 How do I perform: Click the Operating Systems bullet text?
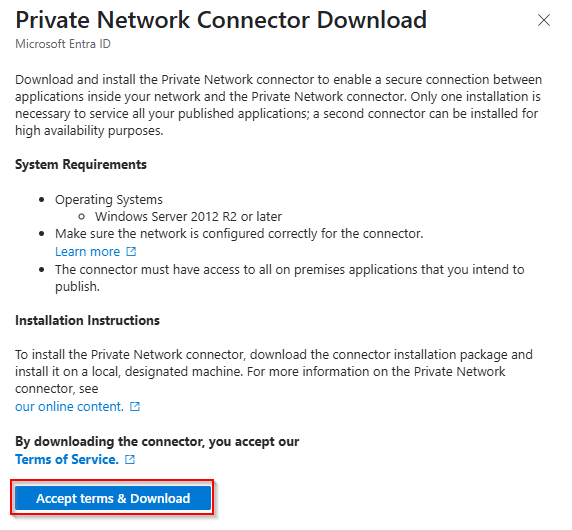click(109, 200)
